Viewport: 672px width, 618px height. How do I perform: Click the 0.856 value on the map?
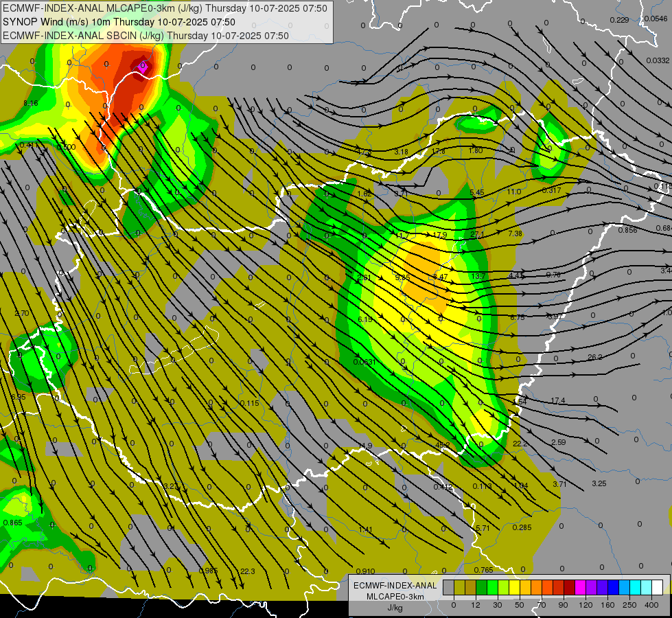[627, 230]
